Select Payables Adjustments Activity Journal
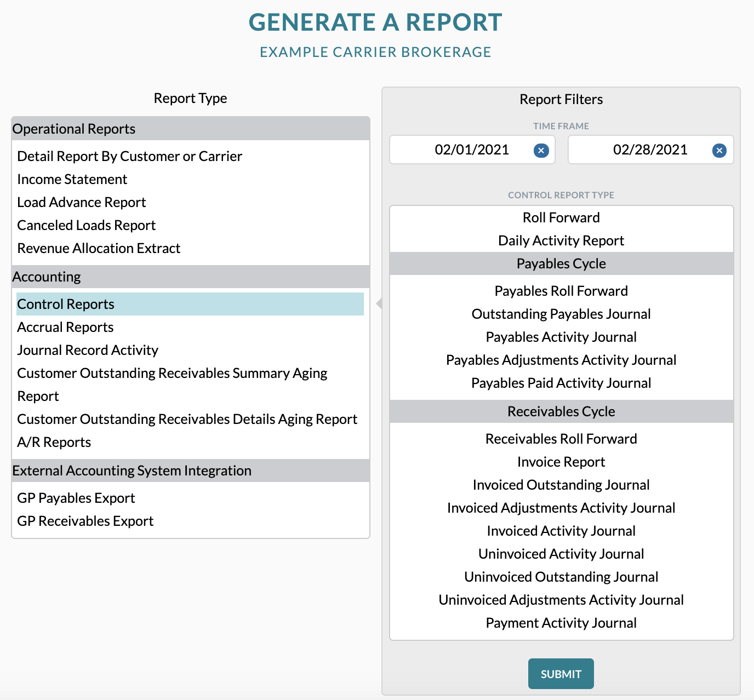This screenshot has height=700, width=754. [x=561, y=360]
